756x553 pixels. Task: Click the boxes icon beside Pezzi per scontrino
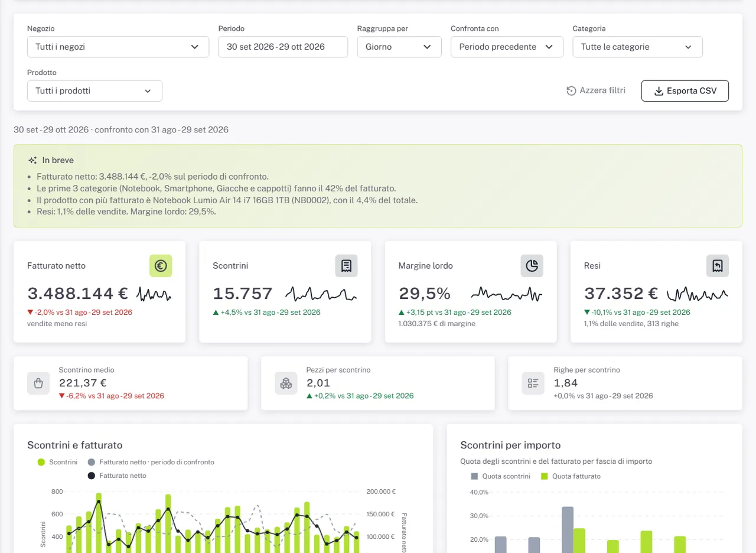click(286, 383)
